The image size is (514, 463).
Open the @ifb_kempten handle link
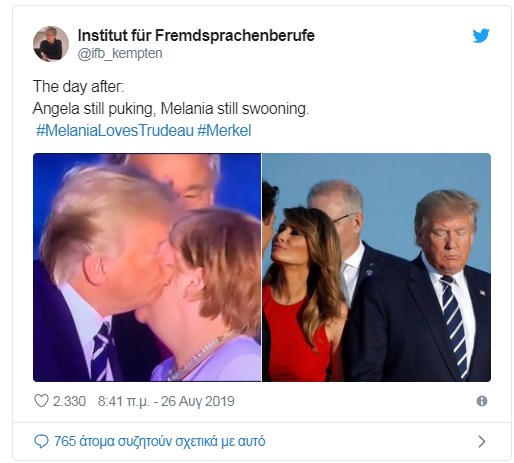pos(120,53)
